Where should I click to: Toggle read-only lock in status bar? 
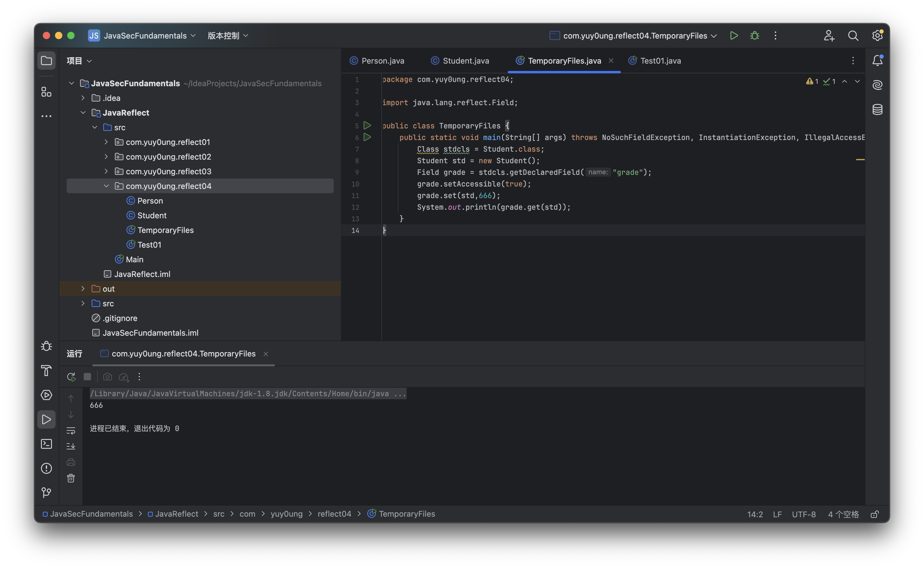tap(875, 514)
